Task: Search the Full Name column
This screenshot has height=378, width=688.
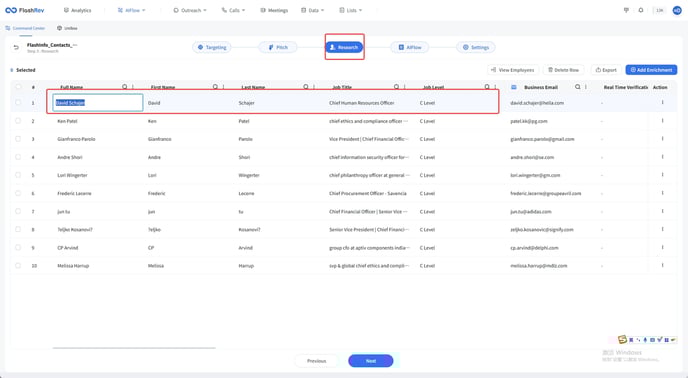Action: [125, 87]
